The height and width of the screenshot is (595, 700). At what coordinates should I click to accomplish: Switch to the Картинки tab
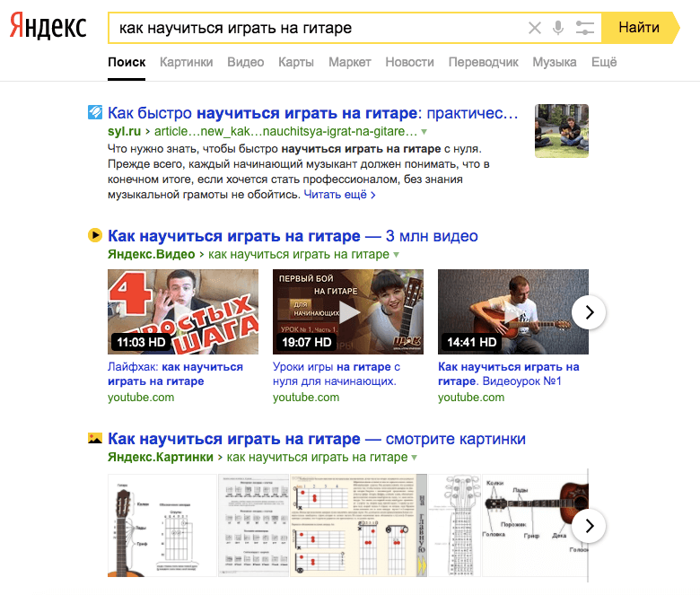[186, 62]
